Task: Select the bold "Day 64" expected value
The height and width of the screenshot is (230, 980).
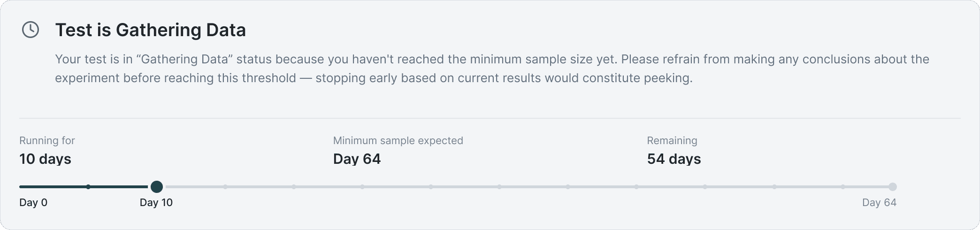Action: pos(357,159)
